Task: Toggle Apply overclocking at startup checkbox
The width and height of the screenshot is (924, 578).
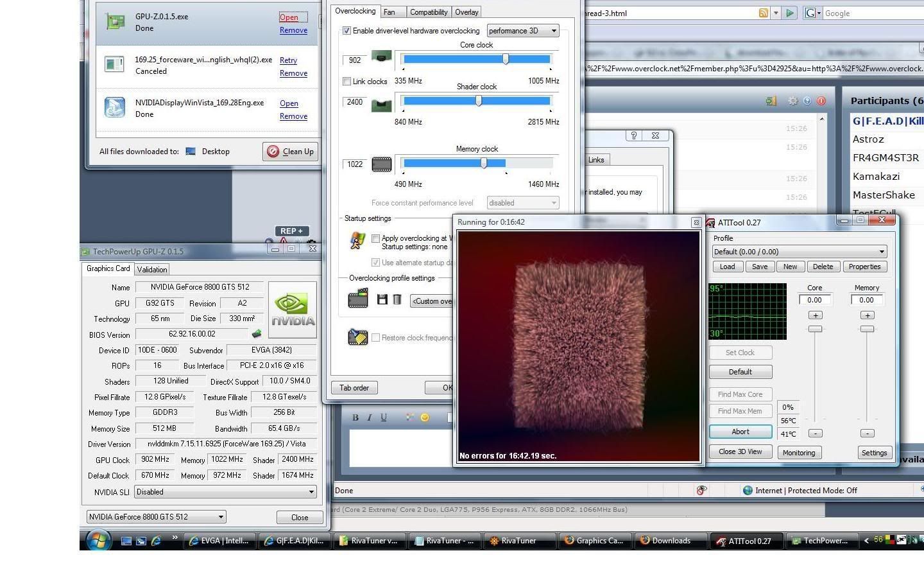Action: pyautogui.click(x=376, y=238)
